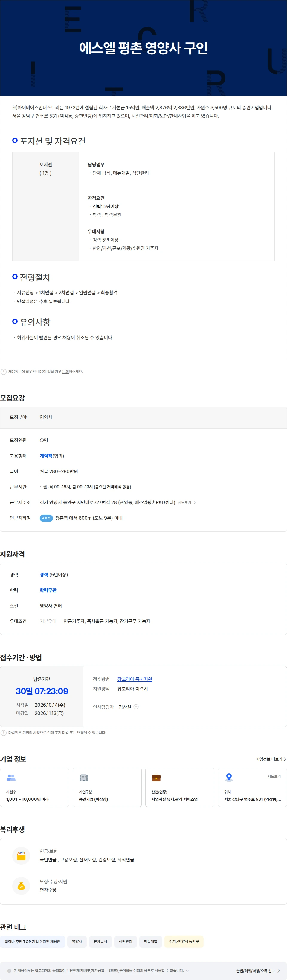Click the remaining time 30일 07:23:09
The height and width of the screenshot is (980, 287).
[42, 691]
